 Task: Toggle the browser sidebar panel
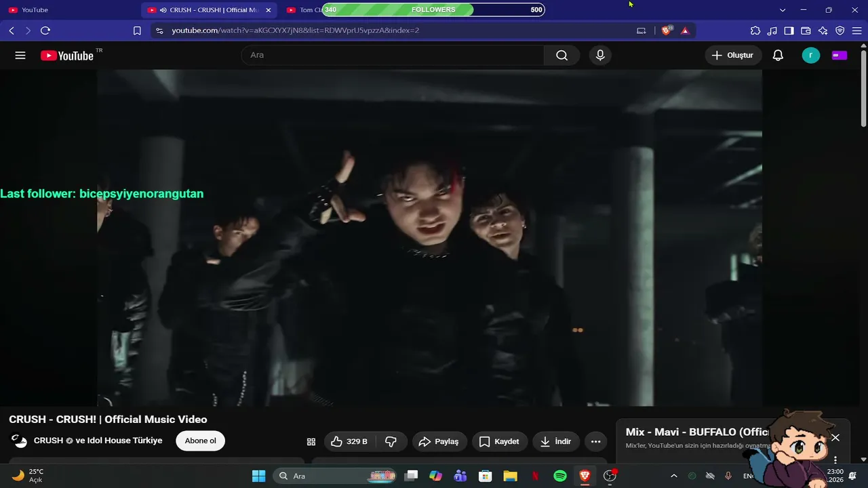click(789, 30)
